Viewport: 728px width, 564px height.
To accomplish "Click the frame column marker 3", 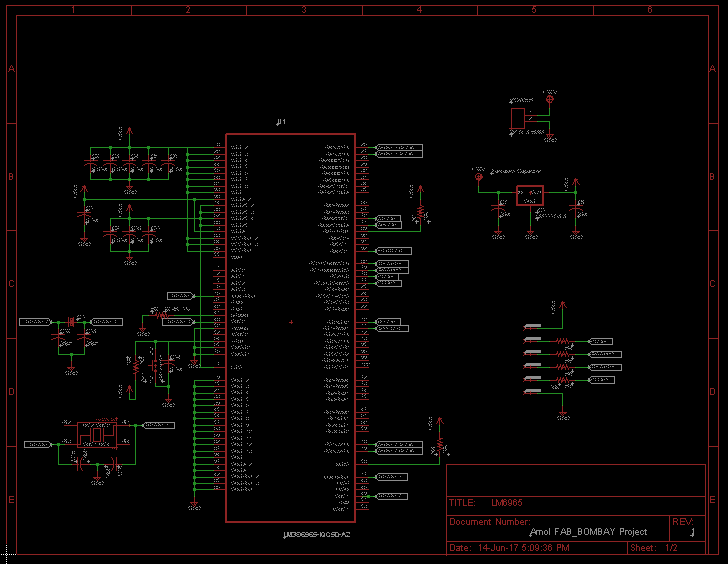I will click(304, 10).
